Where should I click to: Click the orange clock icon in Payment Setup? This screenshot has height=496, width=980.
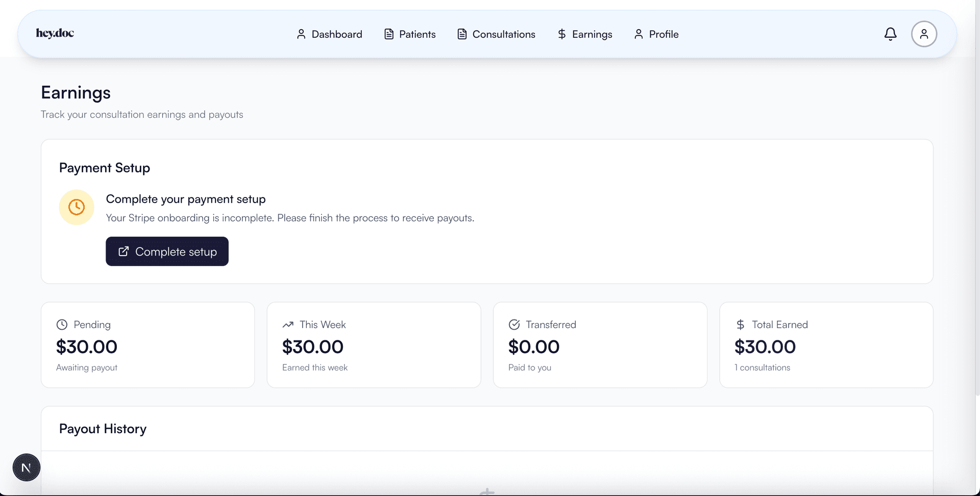point(76,207)
